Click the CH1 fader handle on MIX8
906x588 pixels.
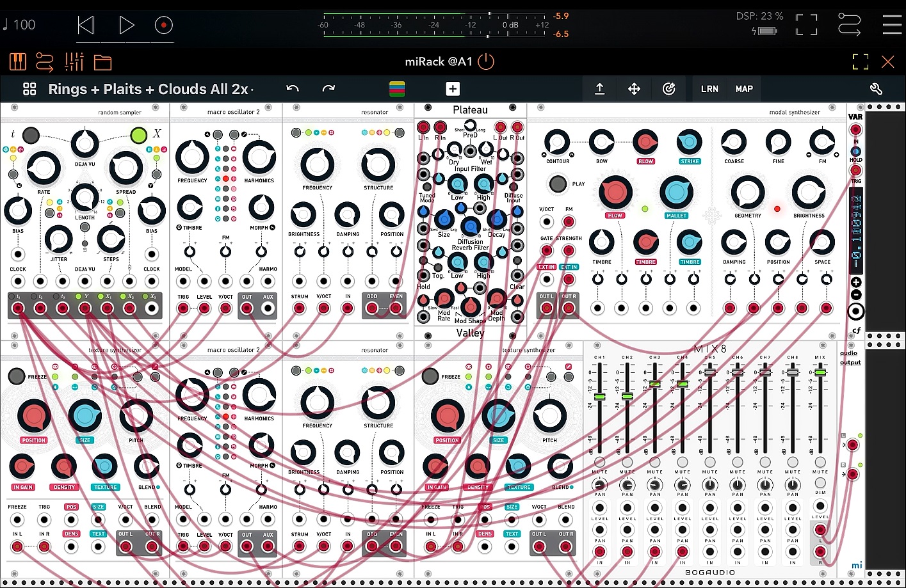click(599, 397)
